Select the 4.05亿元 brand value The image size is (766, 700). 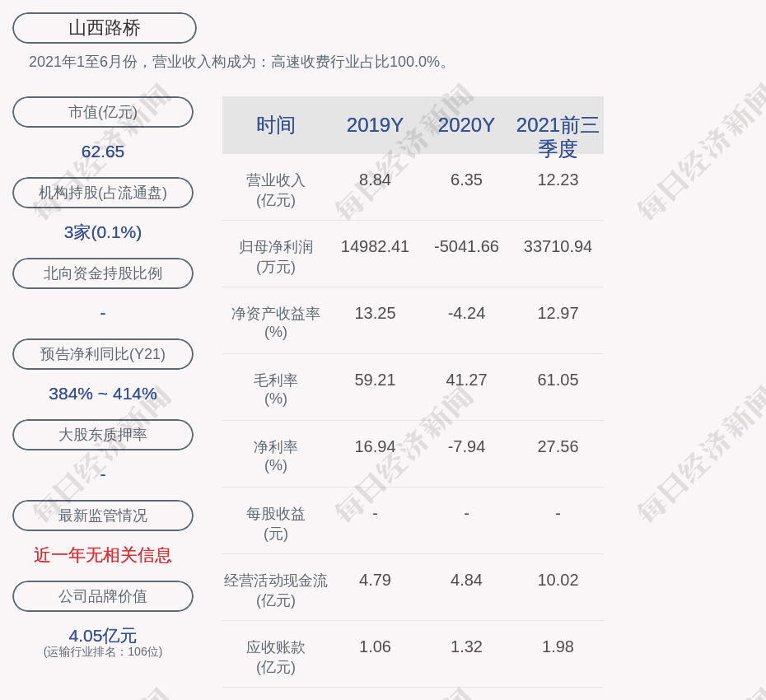(x=103, y=636)
